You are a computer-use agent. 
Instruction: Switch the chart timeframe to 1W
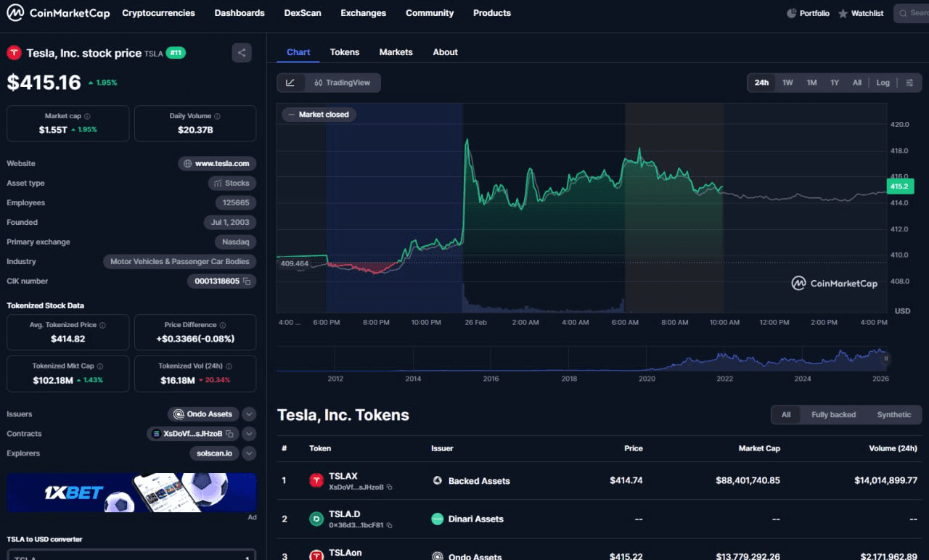click(787, 83)
